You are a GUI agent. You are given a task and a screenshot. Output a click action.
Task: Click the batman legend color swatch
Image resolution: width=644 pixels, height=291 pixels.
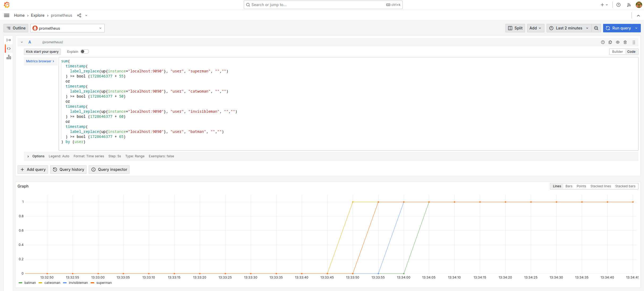click(20, 283)
